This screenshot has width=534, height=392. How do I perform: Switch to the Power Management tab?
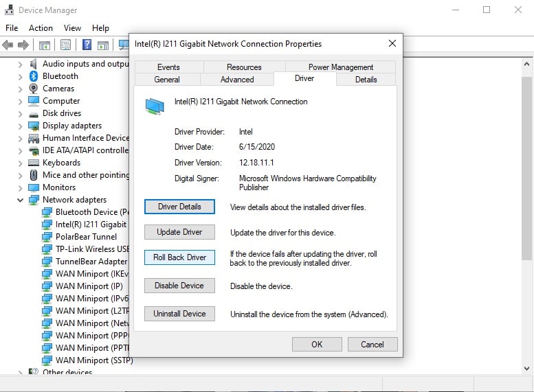click(341, 67)
